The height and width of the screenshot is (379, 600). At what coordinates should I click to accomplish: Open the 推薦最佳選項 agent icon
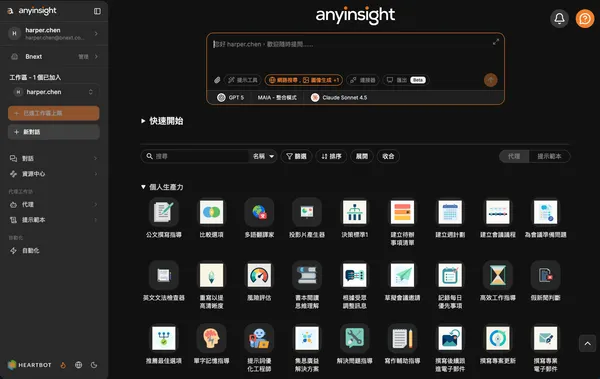click(164, 338)
